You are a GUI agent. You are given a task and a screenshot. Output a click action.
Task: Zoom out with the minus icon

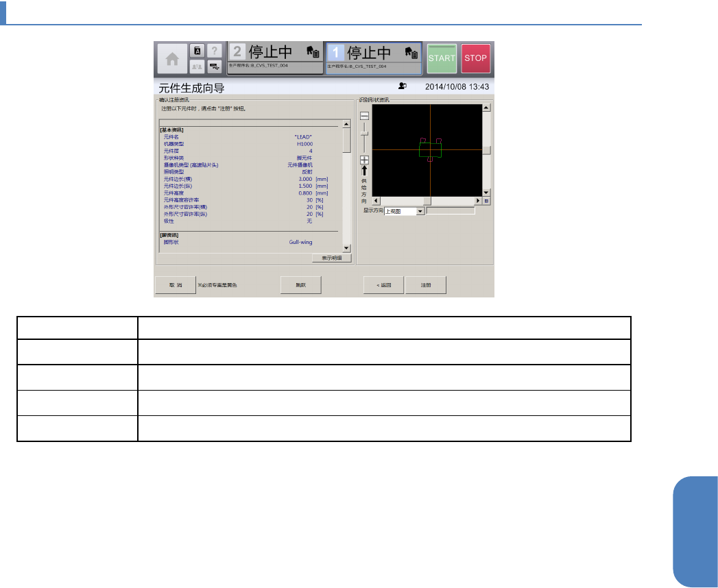coord(365,116)
